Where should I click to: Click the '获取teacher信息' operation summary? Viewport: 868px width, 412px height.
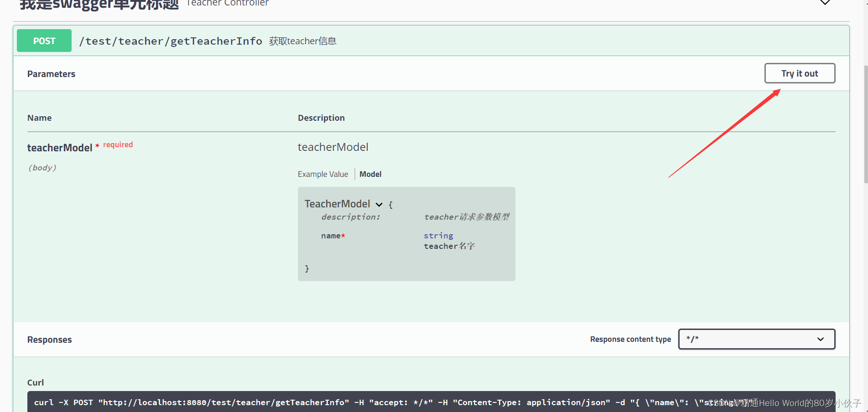tap(303, 41)
